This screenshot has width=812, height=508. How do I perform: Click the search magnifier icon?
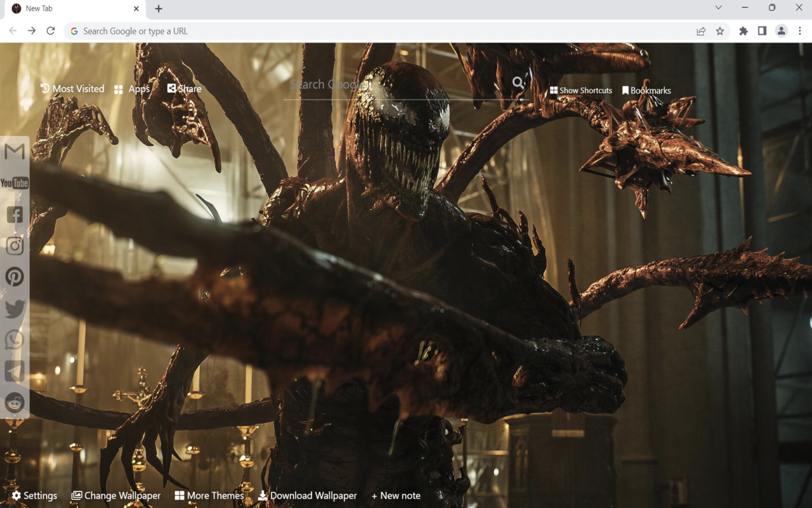[x=518, y=83]
